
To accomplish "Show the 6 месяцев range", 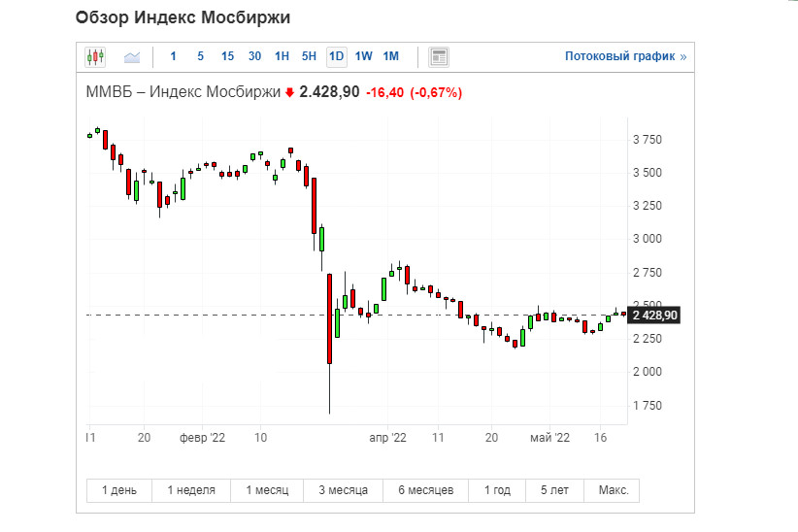I will click(x=425, y=490).
